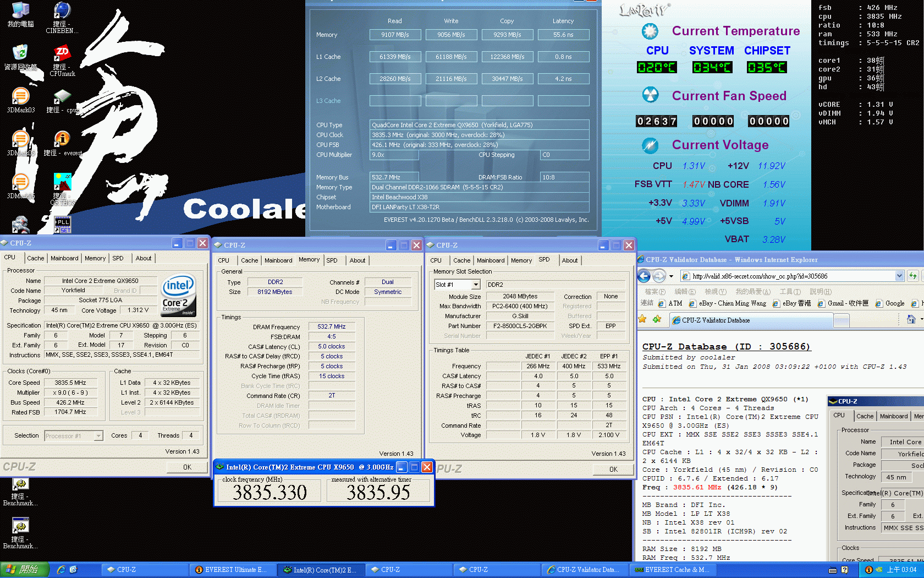Click the Current Temperature sun icon

[x=650, y=31]
